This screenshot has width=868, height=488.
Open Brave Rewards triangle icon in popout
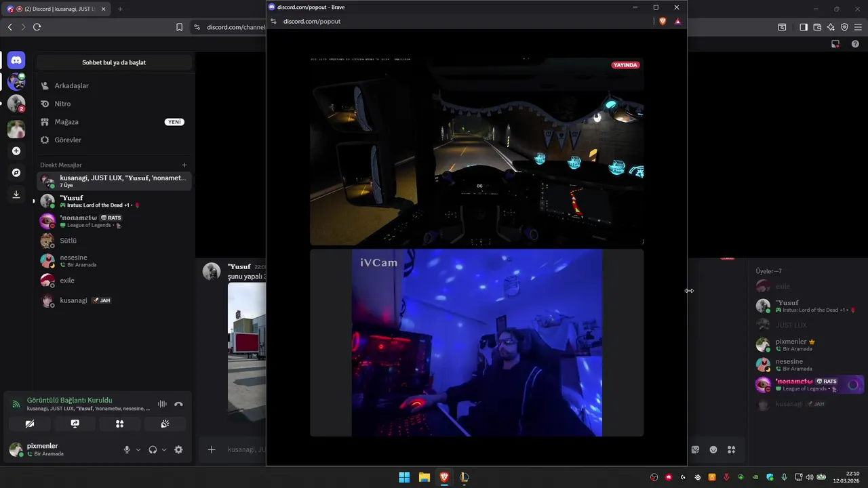677,21
